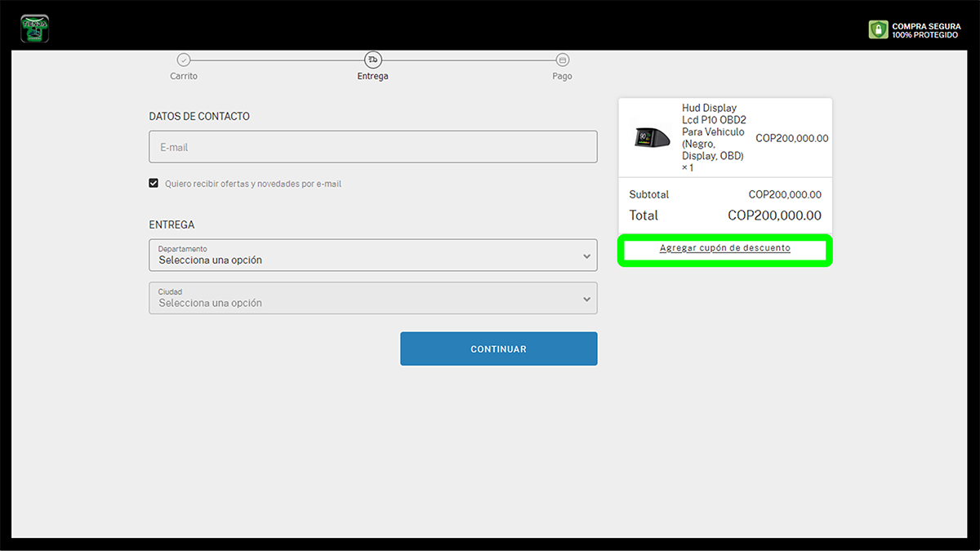Click the Entrega truck step icon
The width and height of the screenshot is (980, 551).
pyautogui.click(x=373, y=60)
